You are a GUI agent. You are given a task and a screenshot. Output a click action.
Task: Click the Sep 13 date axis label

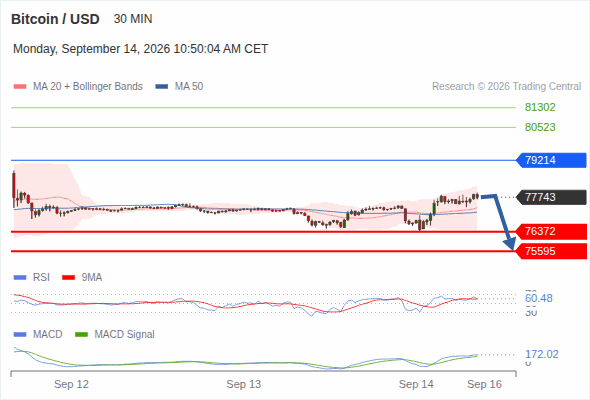coord(244,384)
